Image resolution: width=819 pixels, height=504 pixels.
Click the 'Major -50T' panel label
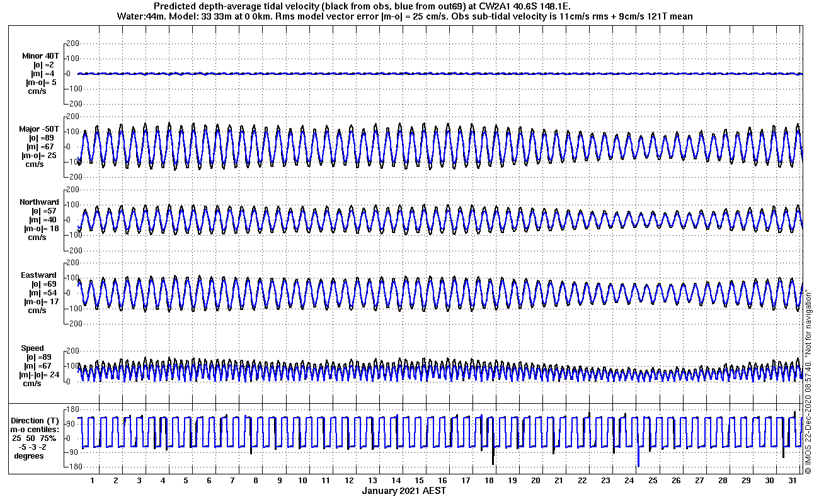click(39, 129)
